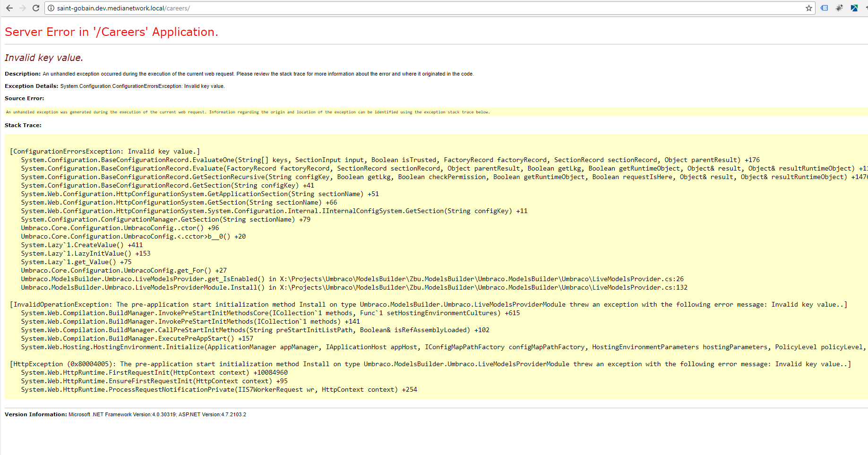Screen dimensions: 868x455
Task: Click the Lazy`1.get_Value() +75 line
Action: [76, 262]
